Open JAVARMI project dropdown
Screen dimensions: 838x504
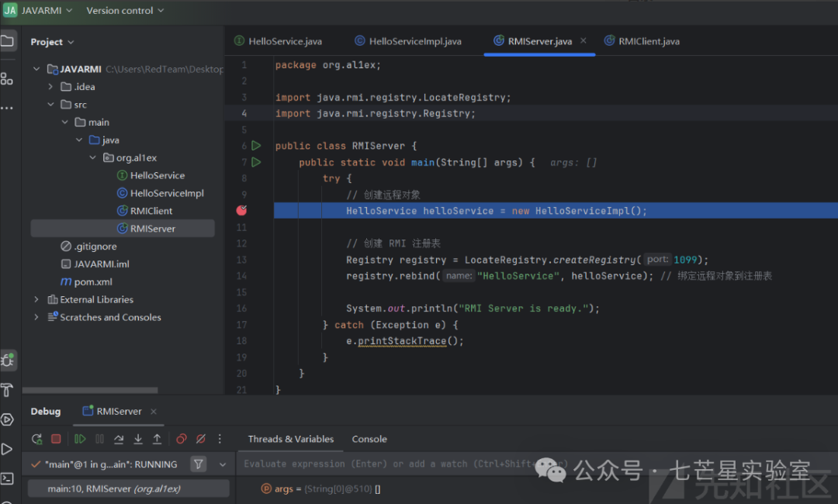click(x=47, y=10)
